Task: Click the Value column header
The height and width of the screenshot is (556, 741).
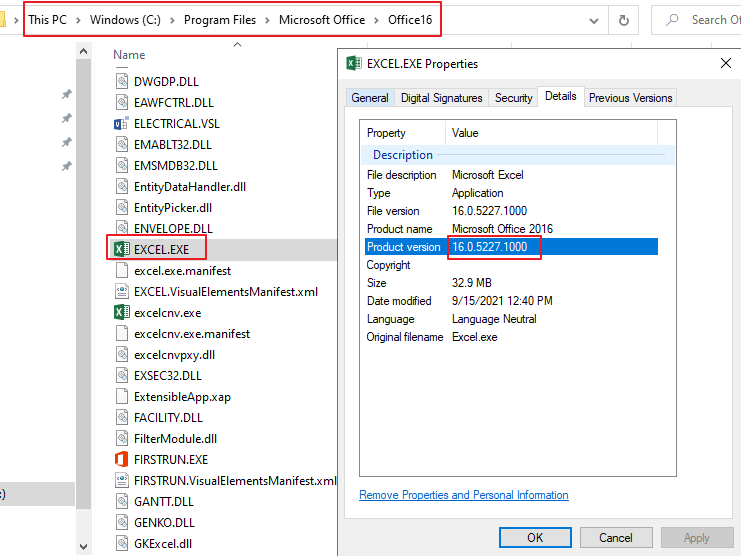Action: (x=551, y=133)
